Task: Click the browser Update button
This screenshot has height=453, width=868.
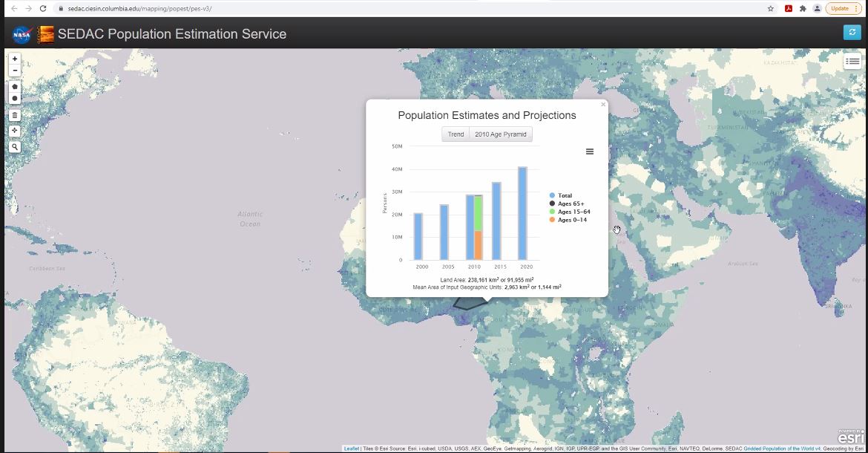Action: tap(844, 8)
